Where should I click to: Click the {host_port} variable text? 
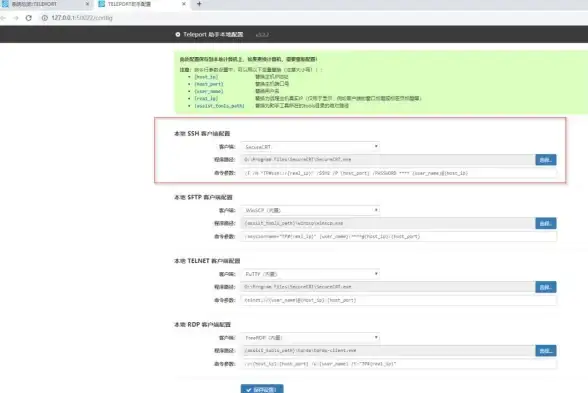(x=209, y=84)
